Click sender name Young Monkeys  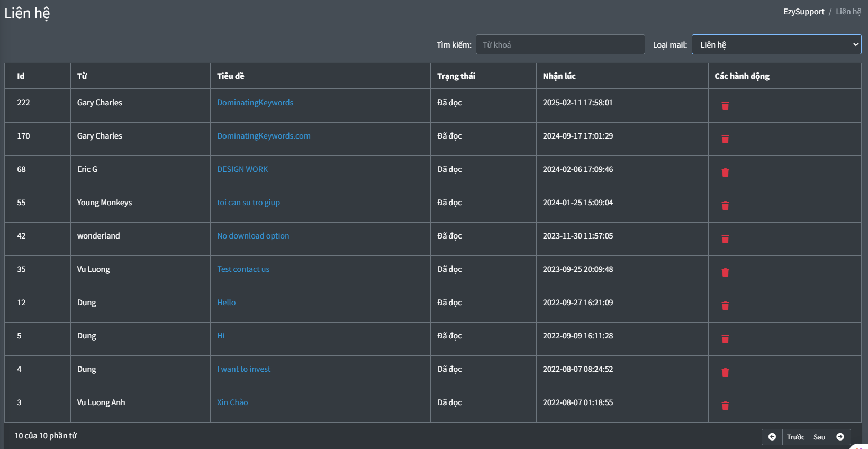point(104,203)
